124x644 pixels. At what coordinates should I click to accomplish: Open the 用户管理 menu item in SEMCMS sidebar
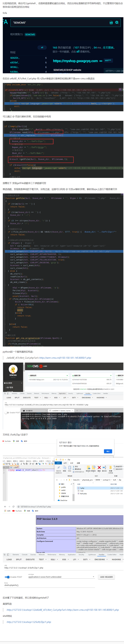point(10,388)
